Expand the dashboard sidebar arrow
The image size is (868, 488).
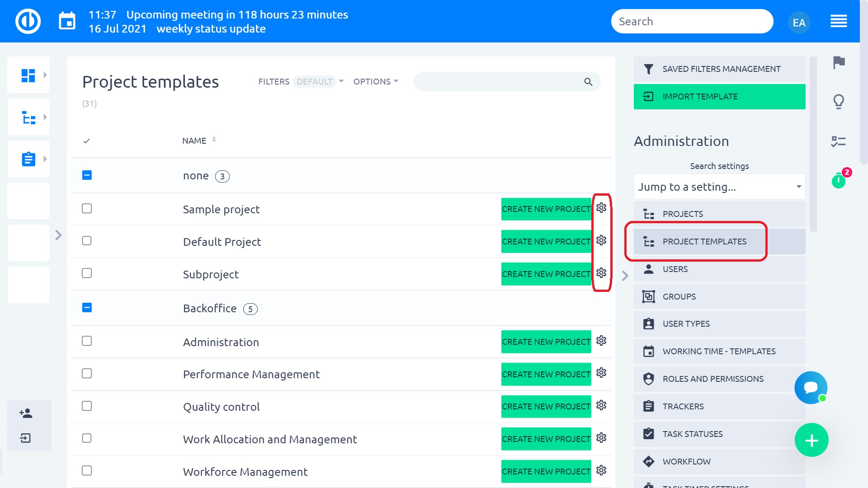(x=45, y=75)
